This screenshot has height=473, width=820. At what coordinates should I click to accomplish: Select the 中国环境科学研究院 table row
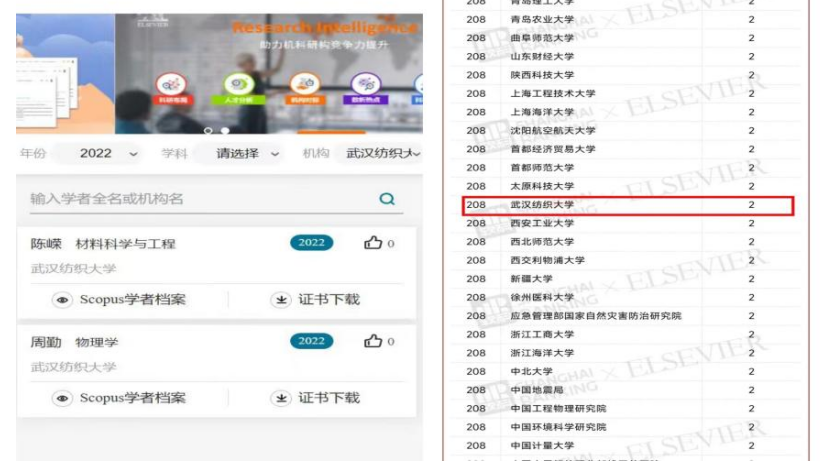627,427
